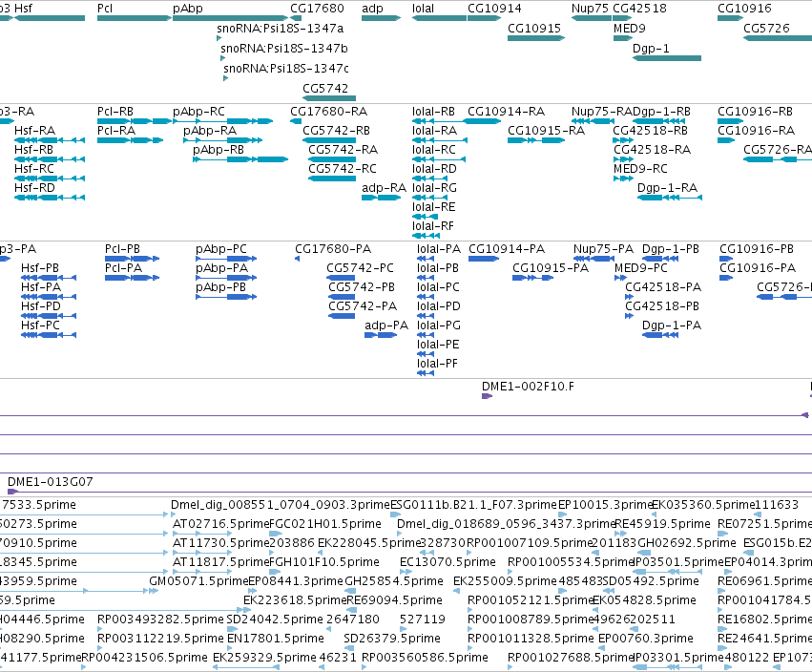Select snoRNA:Psi18S-1347b feature
This screenshot has width=812, height=672.
click(x=284, y=49)
